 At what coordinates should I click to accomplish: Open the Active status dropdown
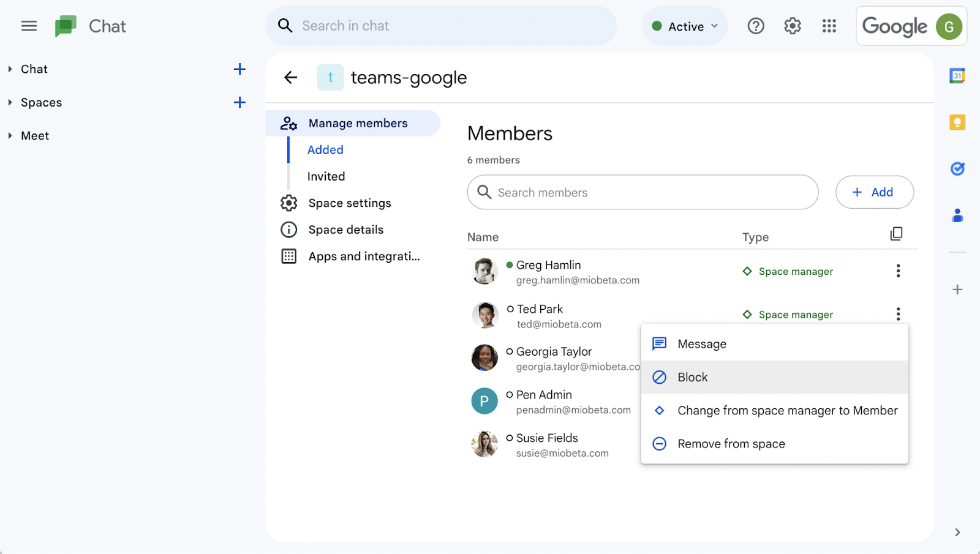coord(685,26)
